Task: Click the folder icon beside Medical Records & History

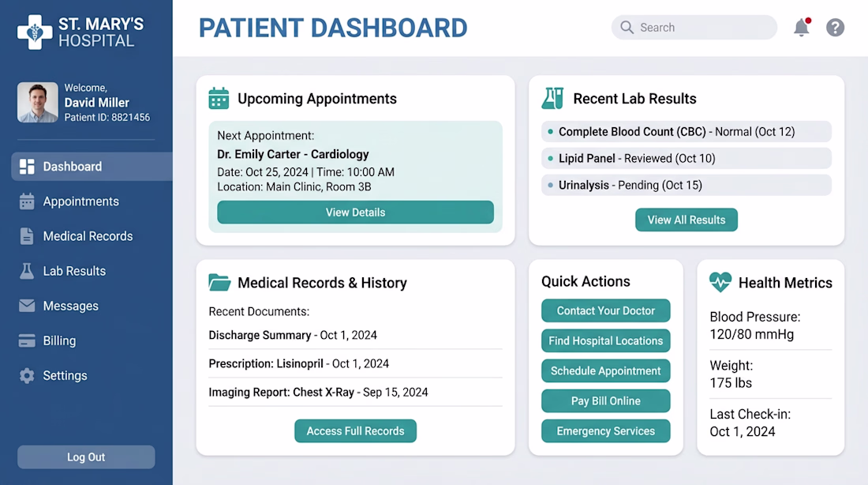Action: (219, 283)
